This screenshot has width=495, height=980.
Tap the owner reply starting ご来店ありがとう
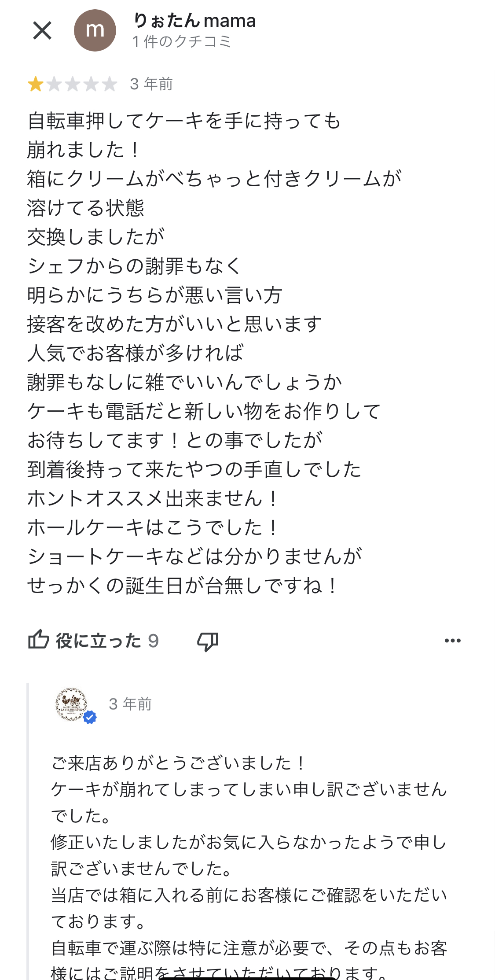click(178, 763)
